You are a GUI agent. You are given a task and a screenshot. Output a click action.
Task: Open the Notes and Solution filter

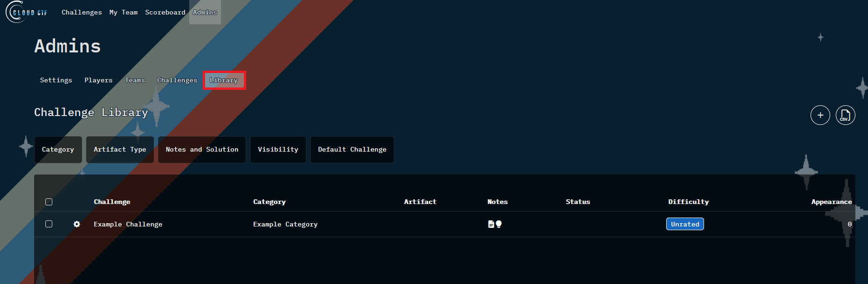[202, 149]
